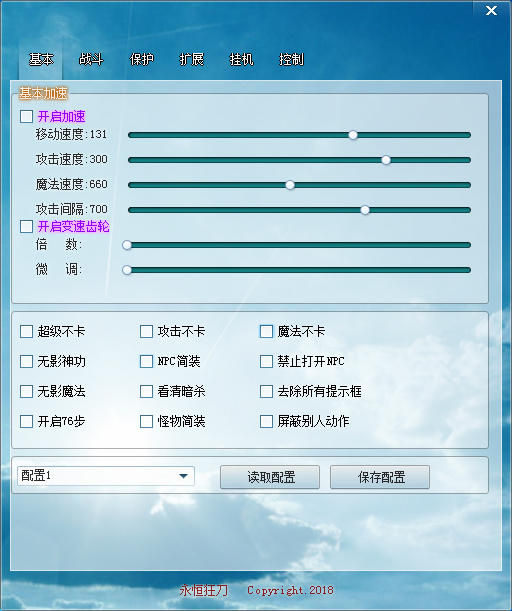The image size is (512, 611).
Task: Click the 魔法速度 slider handle
Action: 290,185
